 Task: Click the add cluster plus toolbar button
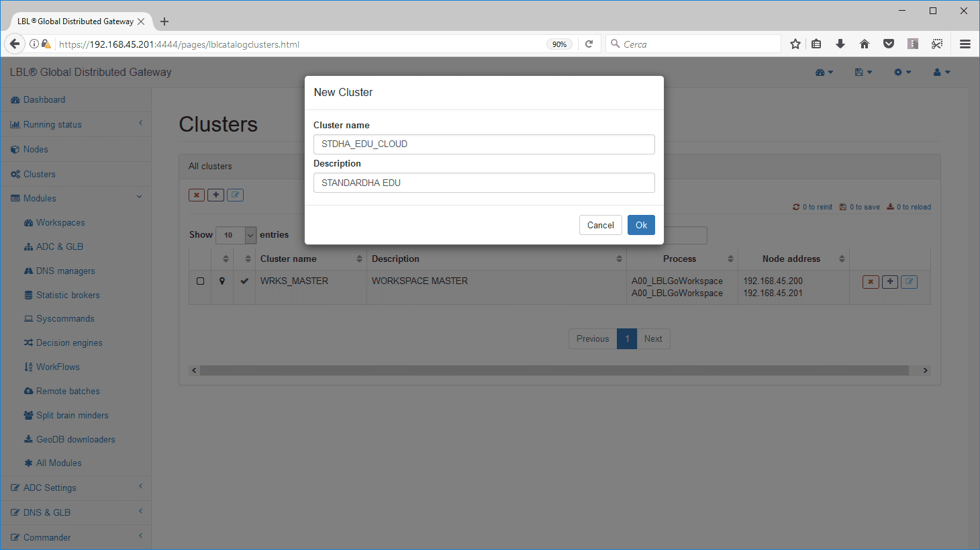click(x=215, y=195)
